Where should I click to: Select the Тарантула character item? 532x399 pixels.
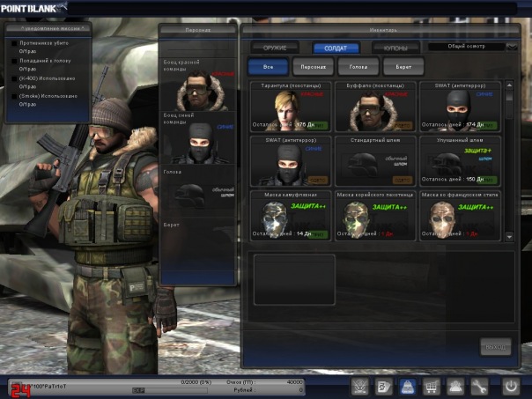(288, 106)
